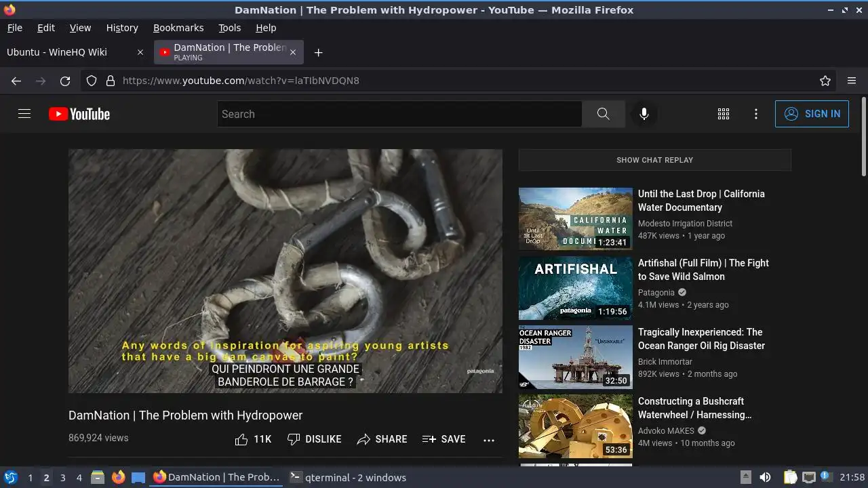Go back in Firefox
This screenshot has height=488, width=868.
point(16,81)
